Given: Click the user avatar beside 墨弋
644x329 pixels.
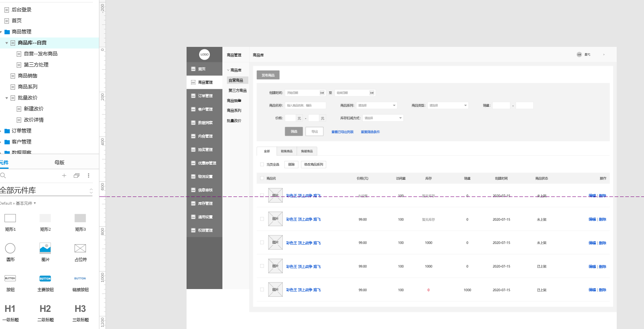Looking at the screenshot, I should pyautogui.click(x=579, y=55).
